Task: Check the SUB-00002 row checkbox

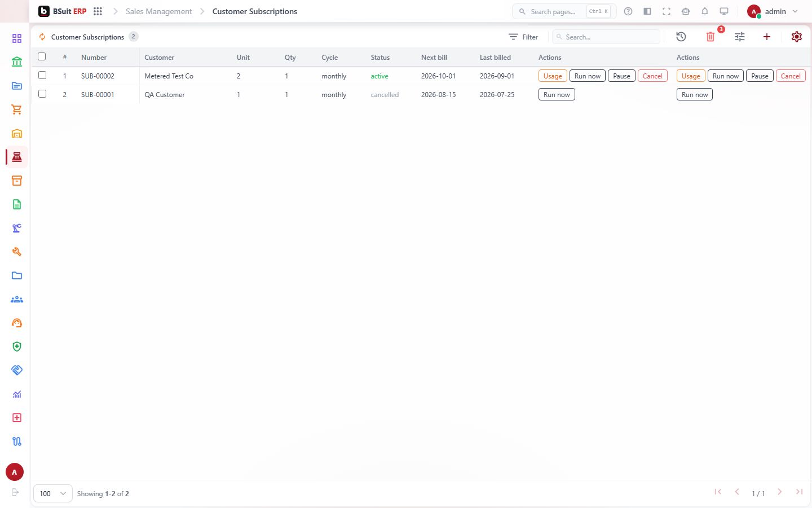Action: 42,75
